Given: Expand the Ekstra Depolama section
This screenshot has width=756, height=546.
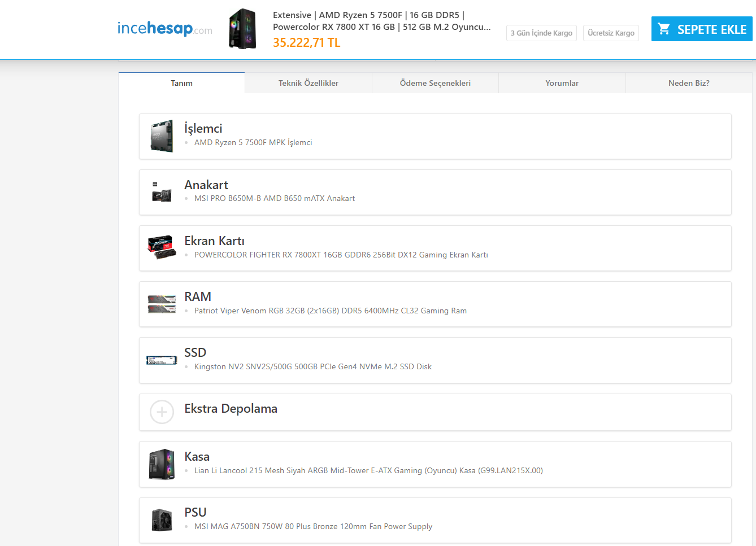Looking at the screenshot, I should (x=435, y=412).
